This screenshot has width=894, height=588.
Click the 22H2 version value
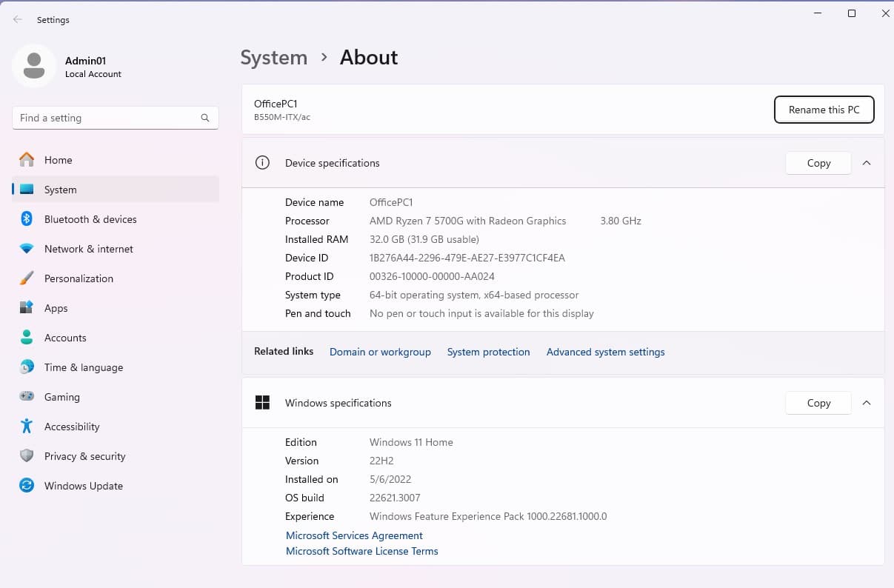click(x=381, y=461)
